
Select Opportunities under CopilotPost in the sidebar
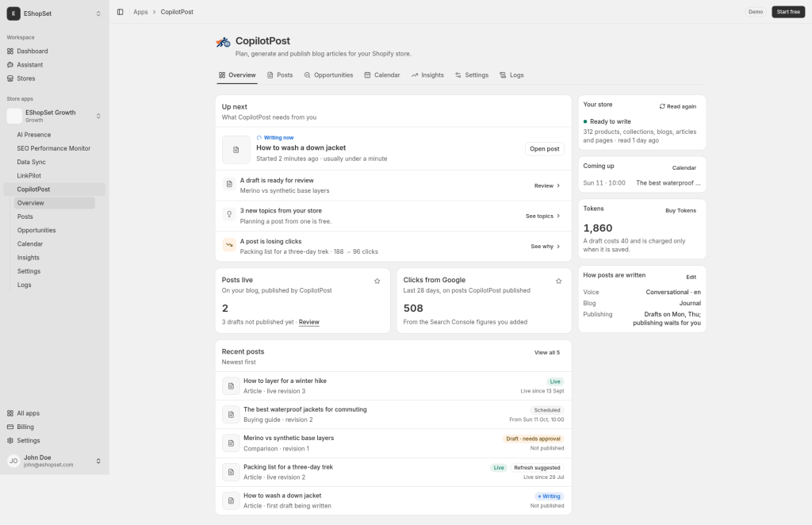coord(55,231)
